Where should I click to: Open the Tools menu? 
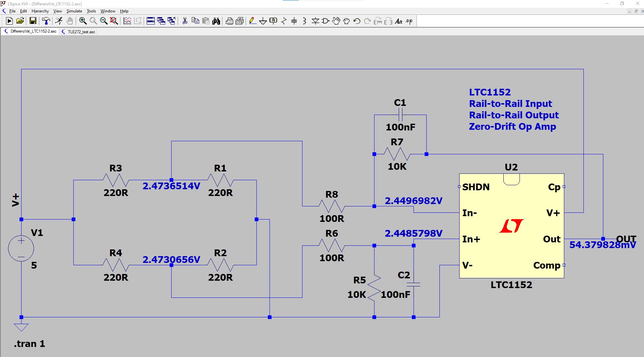pyautogui.click(x=91, y=11)
